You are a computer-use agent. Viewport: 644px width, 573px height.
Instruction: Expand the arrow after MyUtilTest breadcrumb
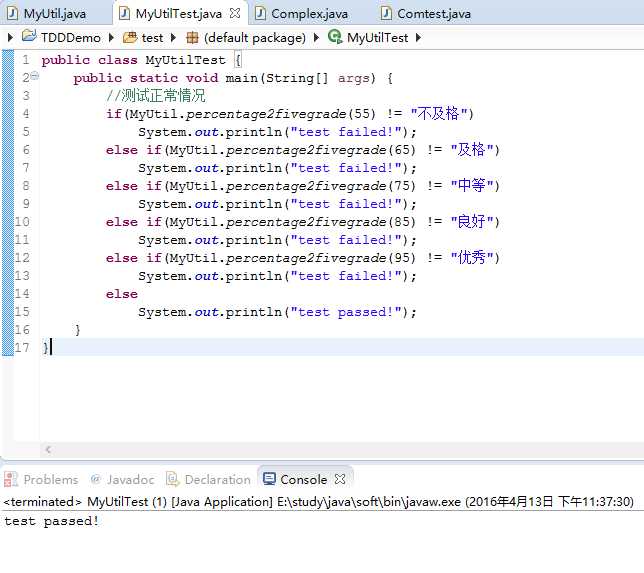pos(418,38)
